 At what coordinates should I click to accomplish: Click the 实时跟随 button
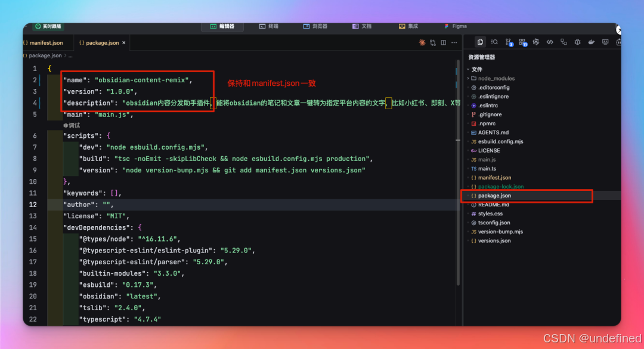click(48, 26)
